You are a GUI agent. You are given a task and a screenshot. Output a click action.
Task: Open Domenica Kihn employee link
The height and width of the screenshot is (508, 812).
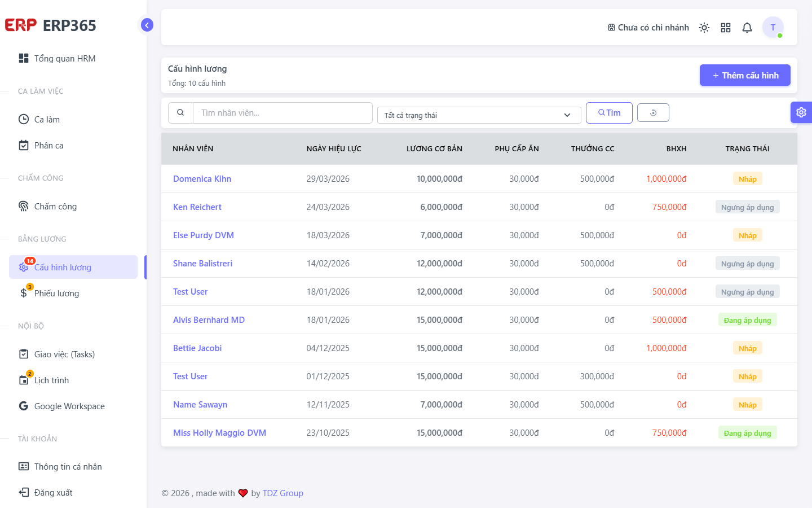tap(202, 179)
